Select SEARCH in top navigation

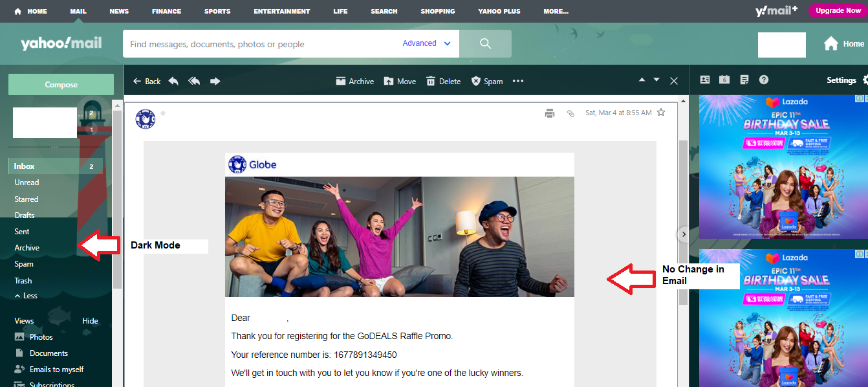point(384,11)
